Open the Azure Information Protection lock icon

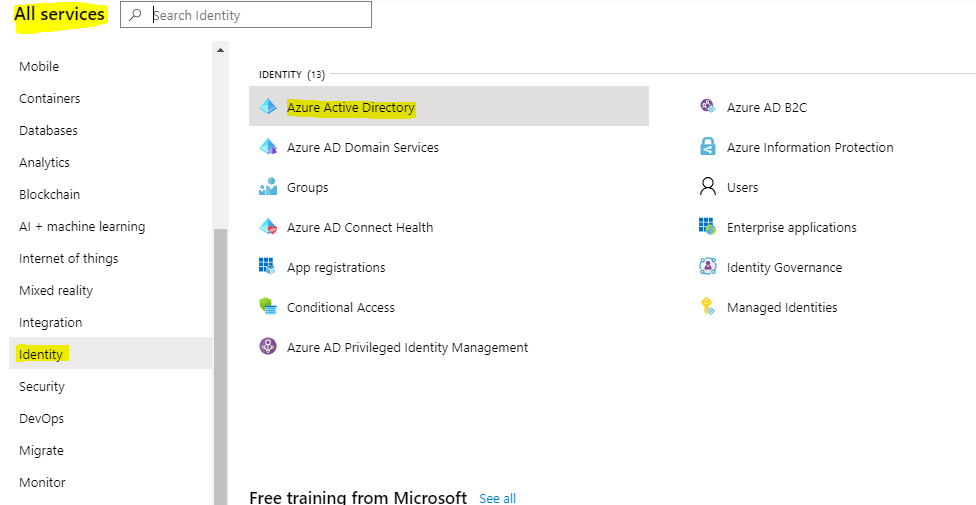click(708, 147)
